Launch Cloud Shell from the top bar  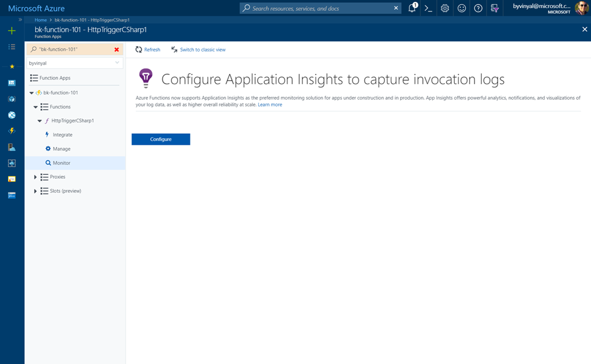428,8
